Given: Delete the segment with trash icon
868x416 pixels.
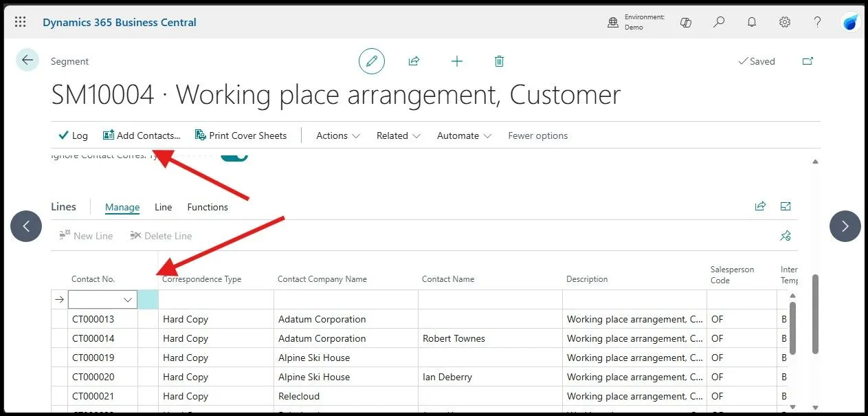Looking at the screenshot, I should [500, 61].
